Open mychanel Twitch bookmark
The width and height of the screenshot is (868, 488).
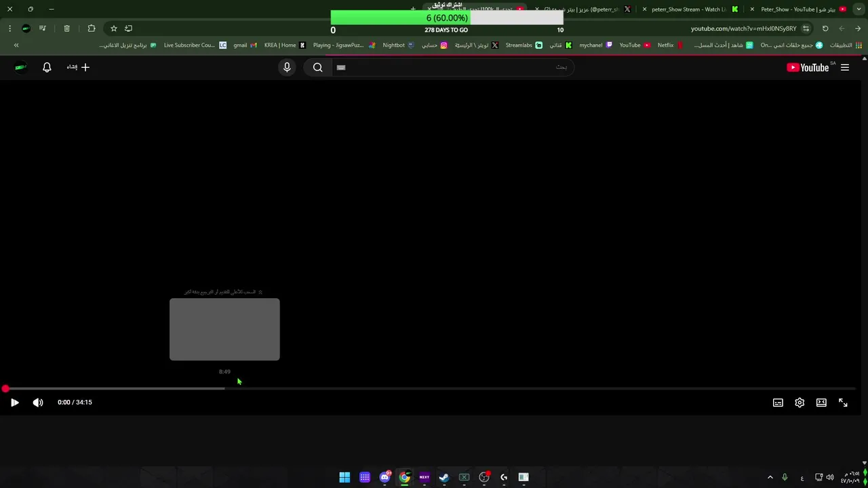595,45
